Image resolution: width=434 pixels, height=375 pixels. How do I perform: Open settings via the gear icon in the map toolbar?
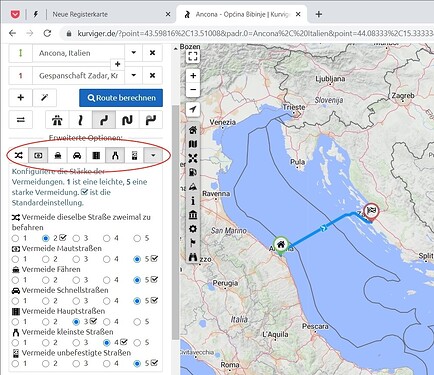(x=193, y=229)
